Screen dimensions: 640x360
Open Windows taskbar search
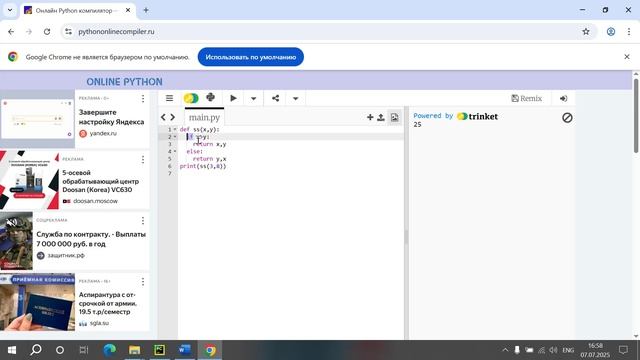pyautogui.click(x=36, y=350)
